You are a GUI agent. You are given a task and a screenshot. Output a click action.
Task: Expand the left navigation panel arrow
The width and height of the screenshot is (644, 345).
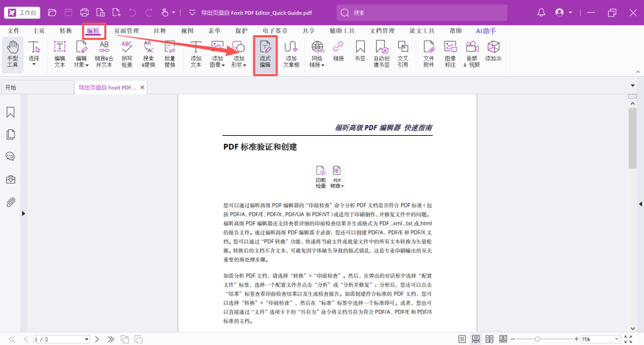[x=23, y=213]
